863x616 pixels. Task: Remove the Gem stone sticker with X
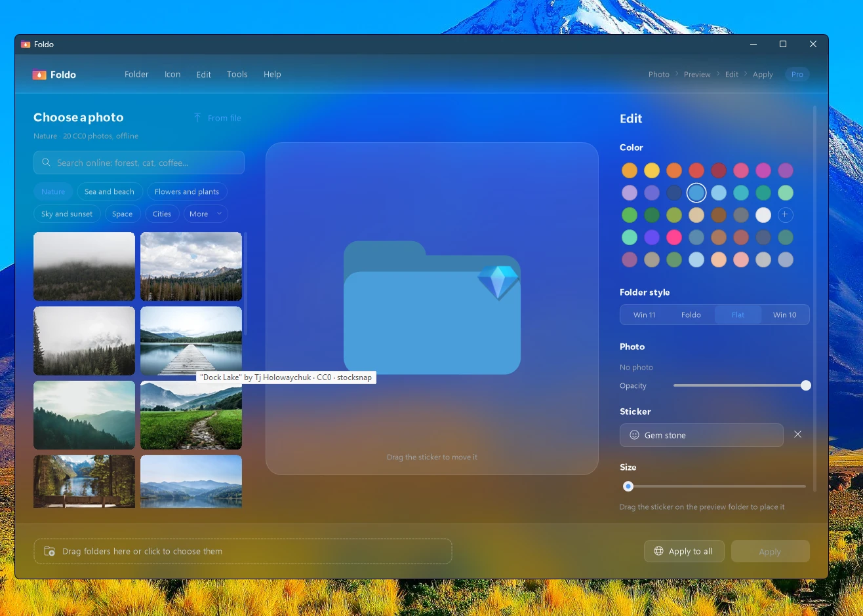(x=797, y=434)
